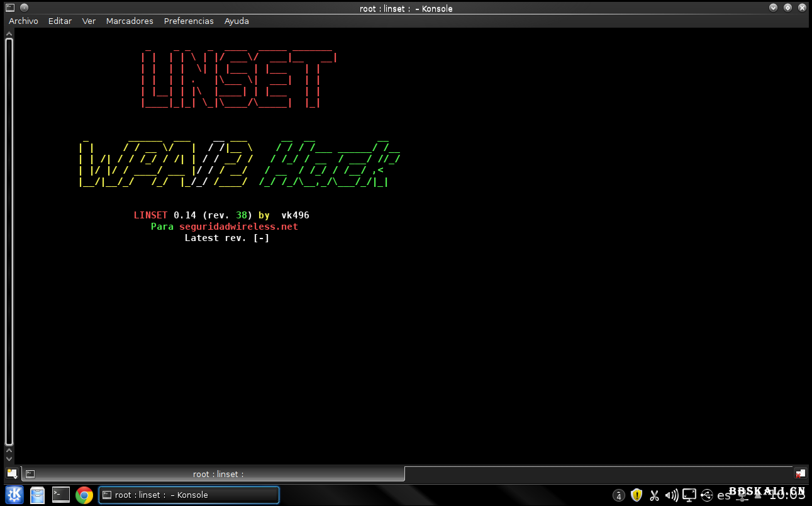The width and height of the screenshot is (812, 506).
Task: Open the display monitor tray icon
Action: (689, 495)
